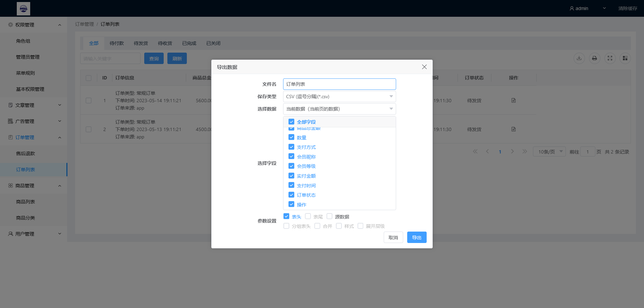Focus the keyword search input field

point(110,58)
